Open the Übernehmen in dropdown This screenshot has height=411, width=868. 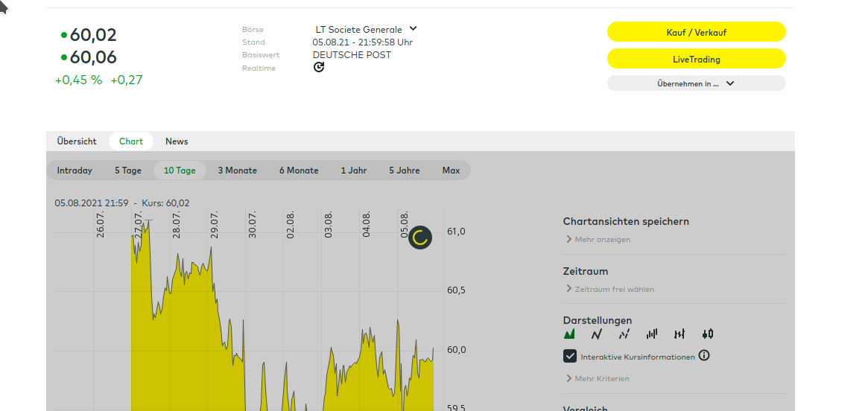coord(696,83)
